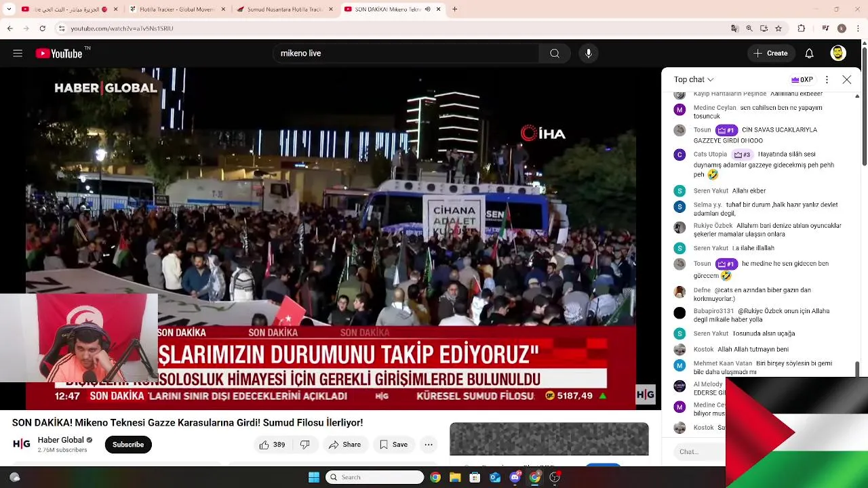Like the video with thumbs up
Screen dimensions: 868x488
(x=271, y=445)
